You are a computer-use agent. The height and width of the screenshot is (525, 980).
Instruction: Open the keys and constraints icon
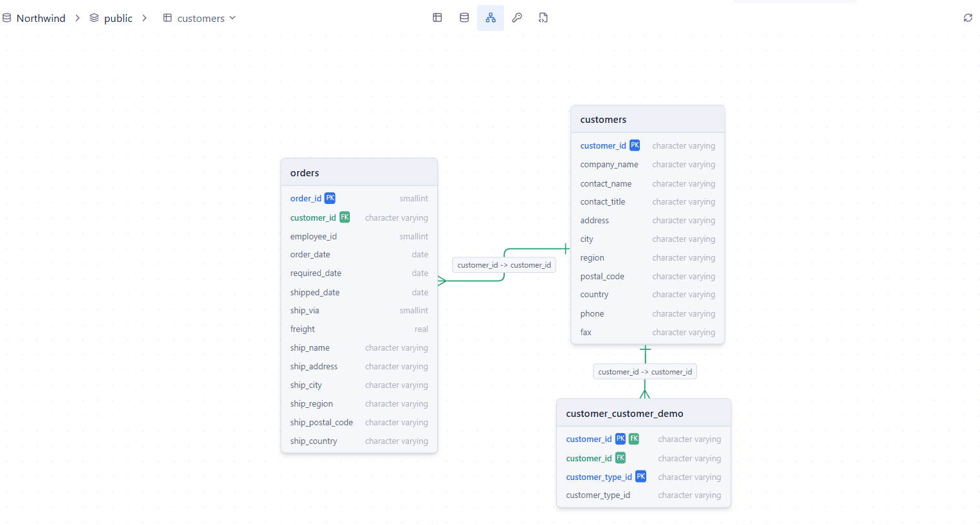tap(517, 18)
